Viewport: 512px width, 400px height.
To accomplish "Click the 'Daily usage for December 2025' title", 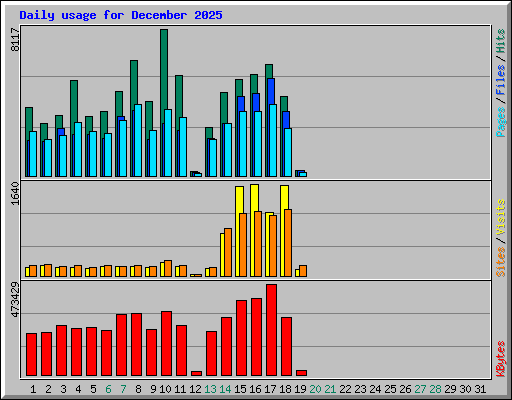I will point(121,15).
